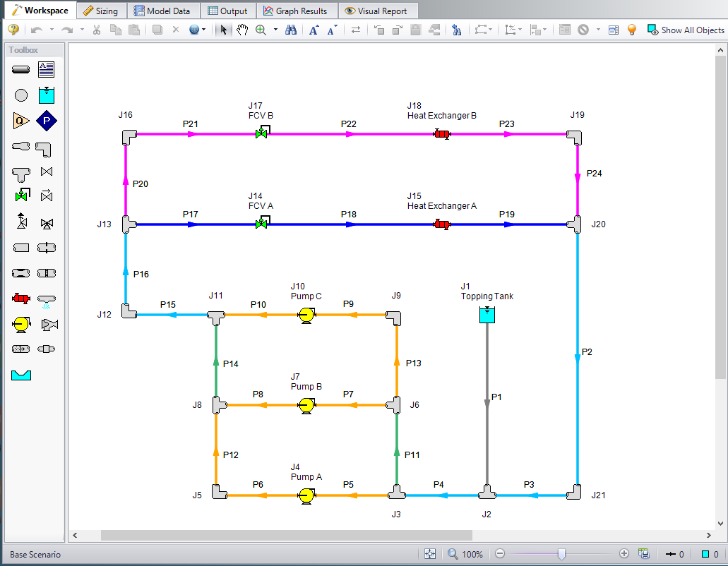Click the Pump B junction on workspace

306,405
